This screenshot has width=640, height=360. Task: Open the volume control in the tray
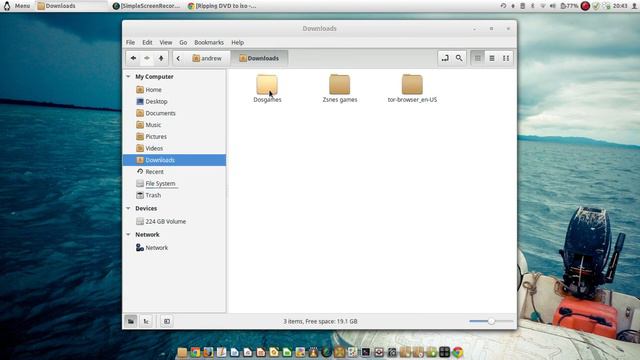point(553,6)
